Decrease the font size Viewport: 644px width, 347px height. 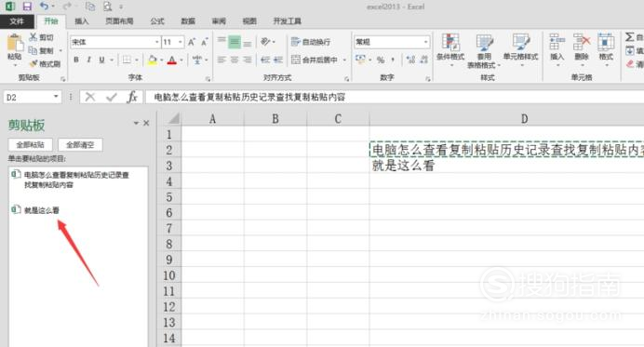(204, 42)
